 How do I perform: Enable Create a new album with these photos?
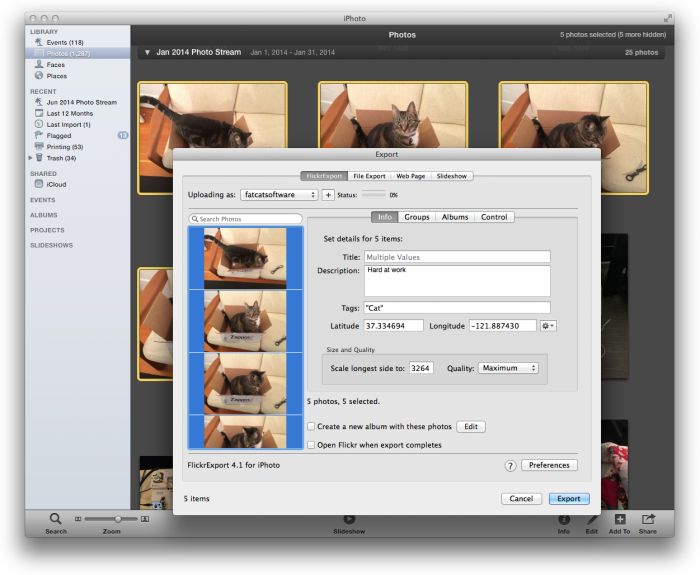point(311,426)
